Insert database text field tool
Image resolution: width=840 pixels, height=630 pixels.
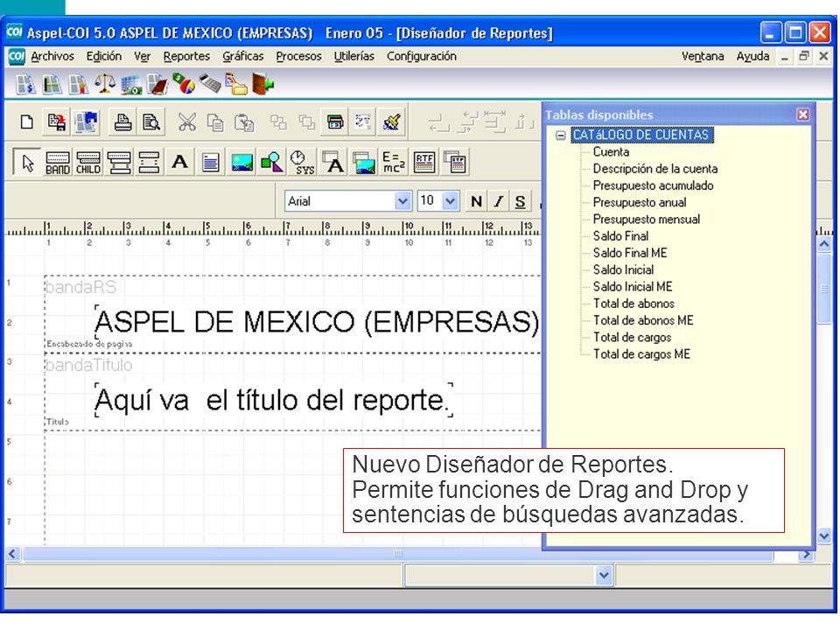(x=333, y=163)
